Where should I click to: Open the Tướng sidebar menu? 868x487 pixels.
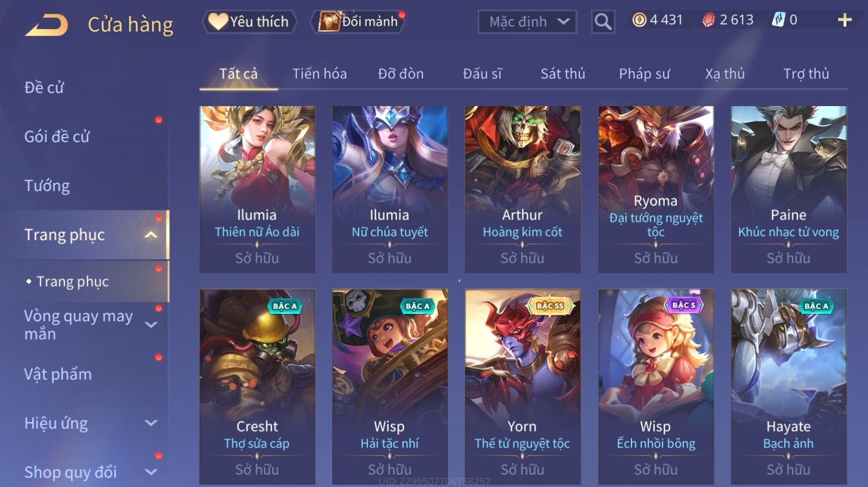click(47, 186)
